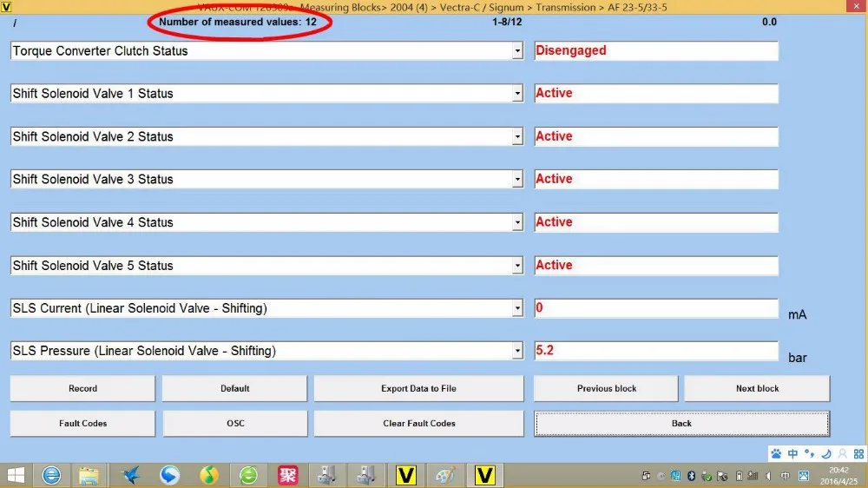Screen dimensions: 868x488
Task: Go to Next block
Action: pos(757,388)
